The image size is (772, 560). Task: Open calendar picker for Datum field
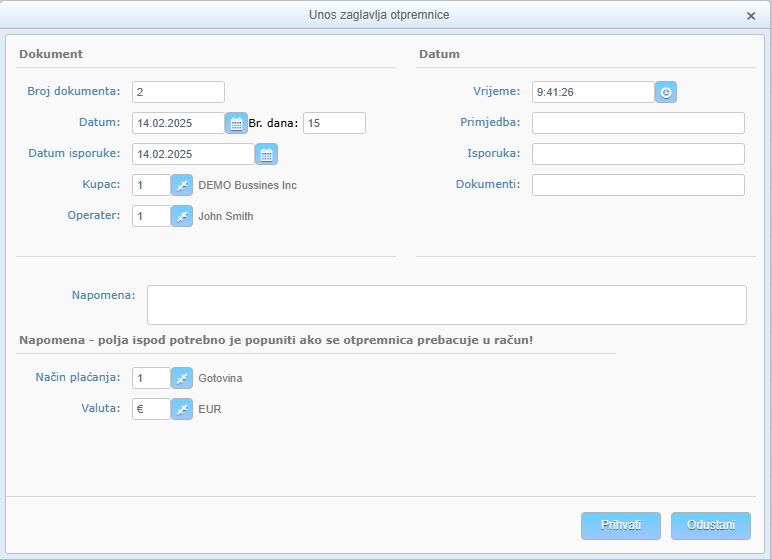click(236, 123)
